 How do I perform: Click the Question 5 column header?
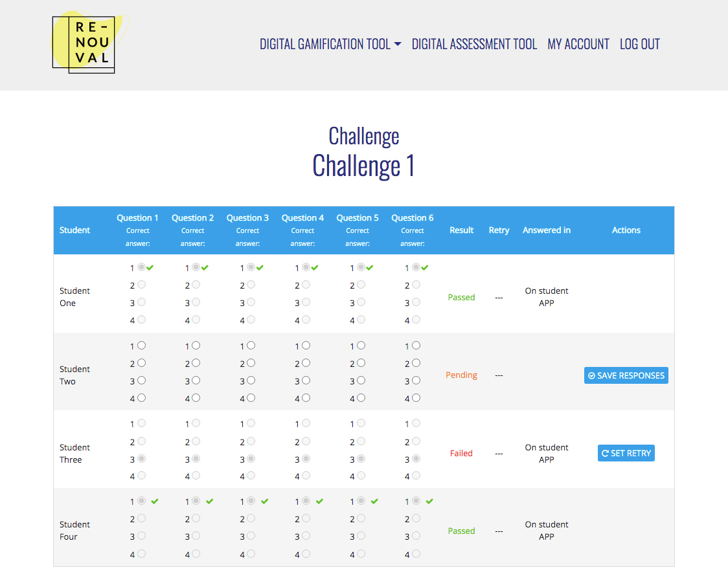coord(358,218)
